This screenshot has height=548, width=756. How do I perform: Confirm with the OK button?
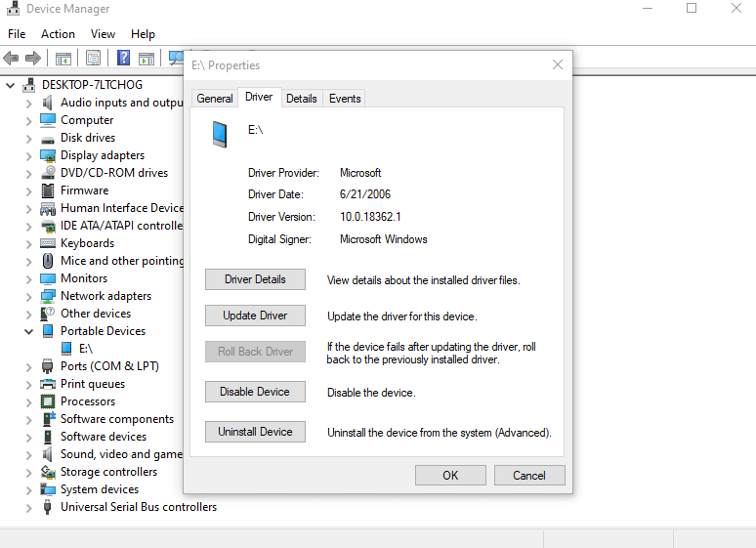coord(450,476)
